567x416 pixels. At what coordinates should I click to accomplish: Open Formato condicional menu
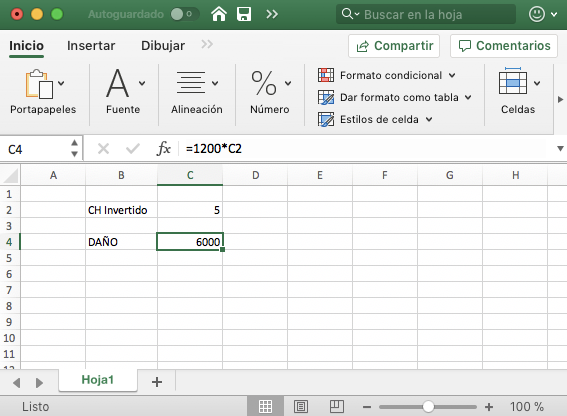(x=387, y=75)
